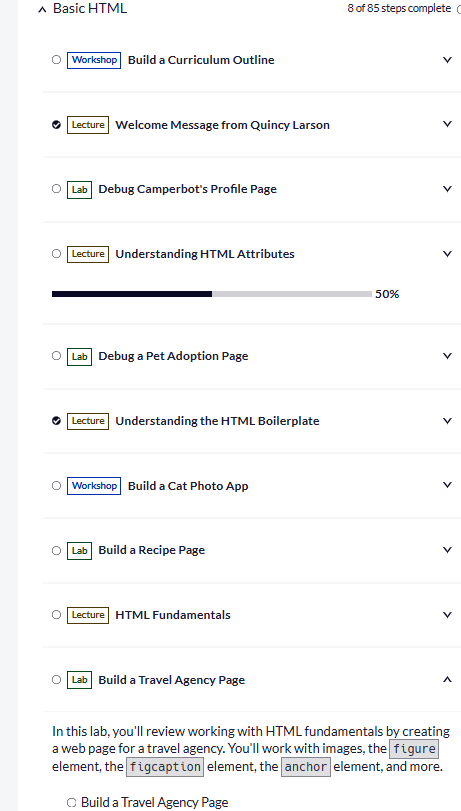
Task: Open the Build a Cat Photo App title
Action: click(188, 486)
